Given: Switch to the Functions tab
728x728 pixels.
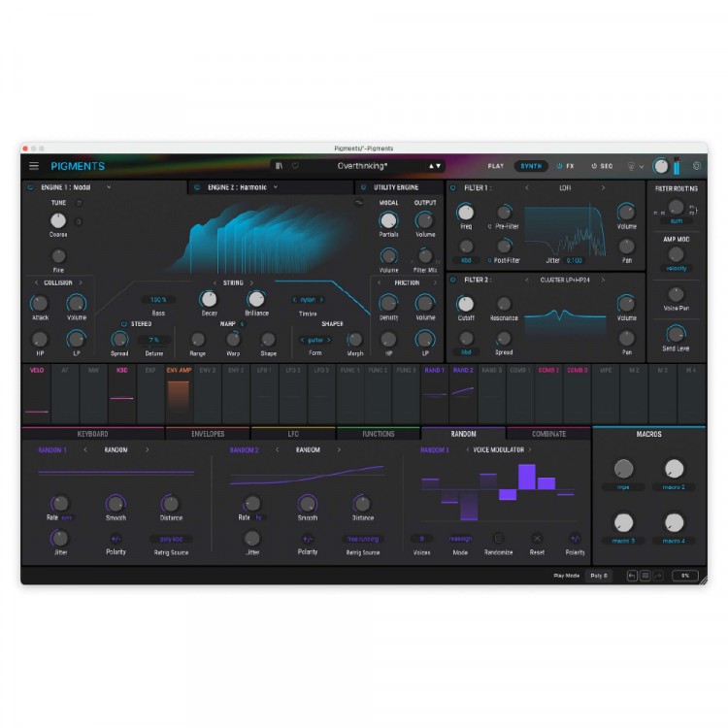Looking at the screenshot, I should pyautogui.click(x=379, y=434).
